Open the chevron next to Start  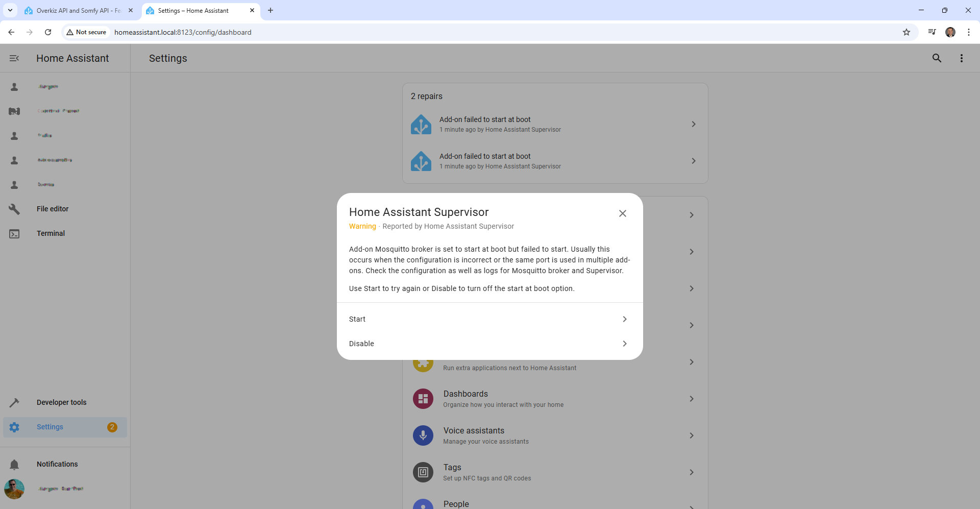tap(624, 319)
